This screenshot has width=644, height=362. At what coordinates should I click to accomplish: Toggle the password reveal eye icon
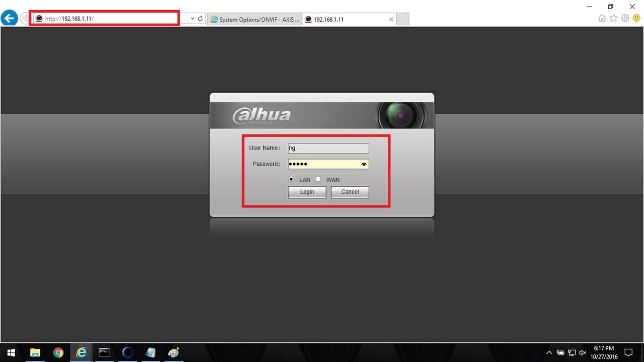coord(364,164)
